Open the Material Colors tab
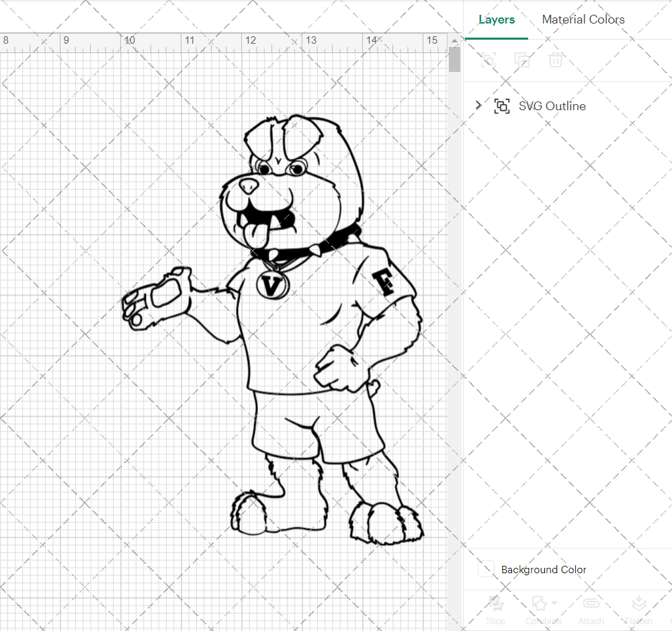 coord(583,19)
